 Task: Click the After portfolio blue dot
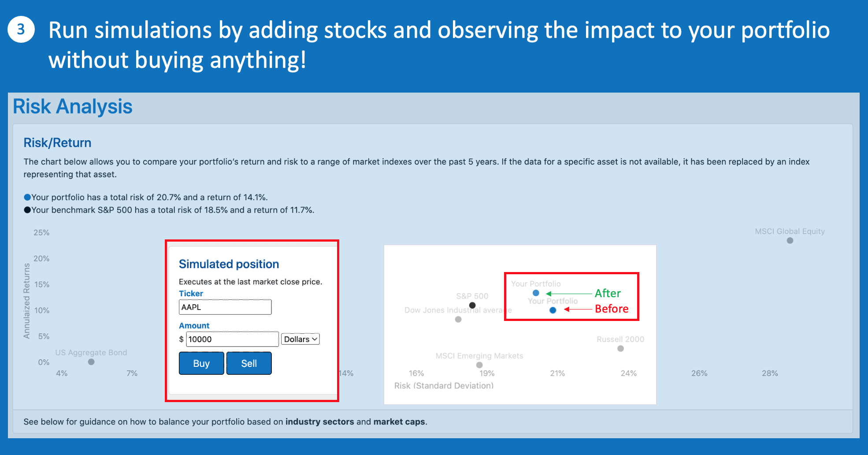[x=536, y=293]
